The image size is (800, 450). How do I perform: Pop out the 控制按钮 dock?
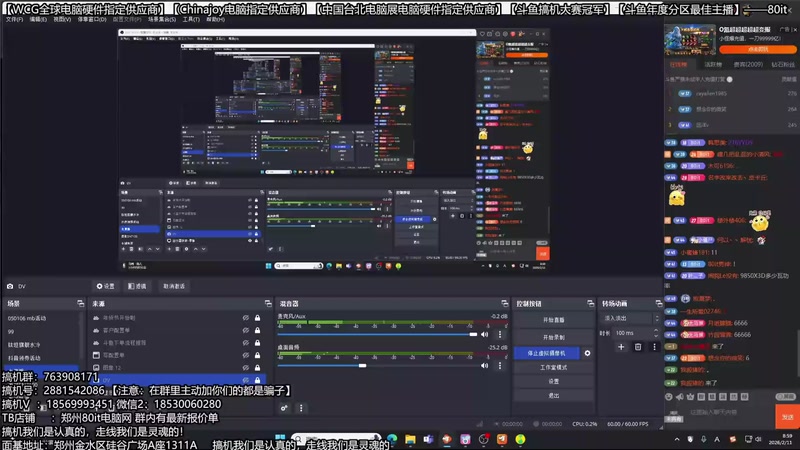point(590,304)
